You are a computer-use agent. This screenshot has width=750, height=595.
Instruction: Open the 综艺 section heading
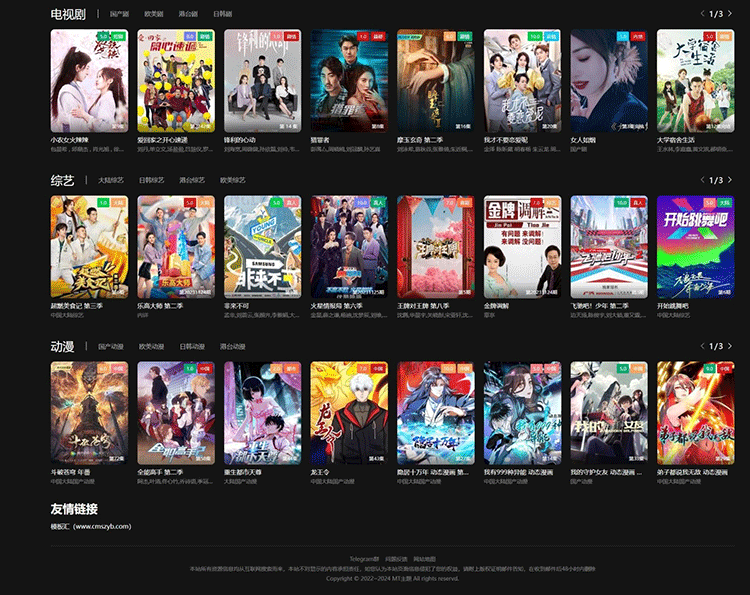(x=62, y=180)
